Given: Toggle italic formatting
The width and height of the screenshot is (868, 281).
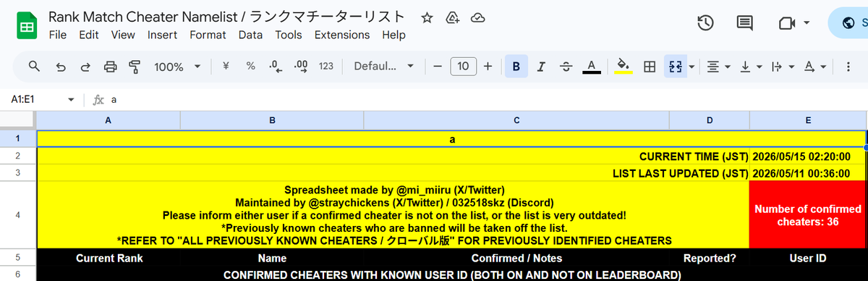Looking at the screenshot, I should (541, 67).
